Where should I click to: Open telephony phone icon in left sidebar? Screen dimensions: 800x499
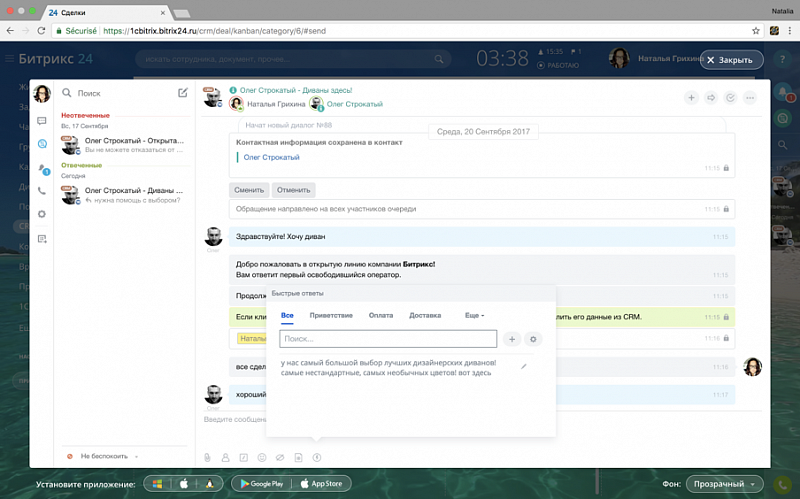[x=42, y=190]
